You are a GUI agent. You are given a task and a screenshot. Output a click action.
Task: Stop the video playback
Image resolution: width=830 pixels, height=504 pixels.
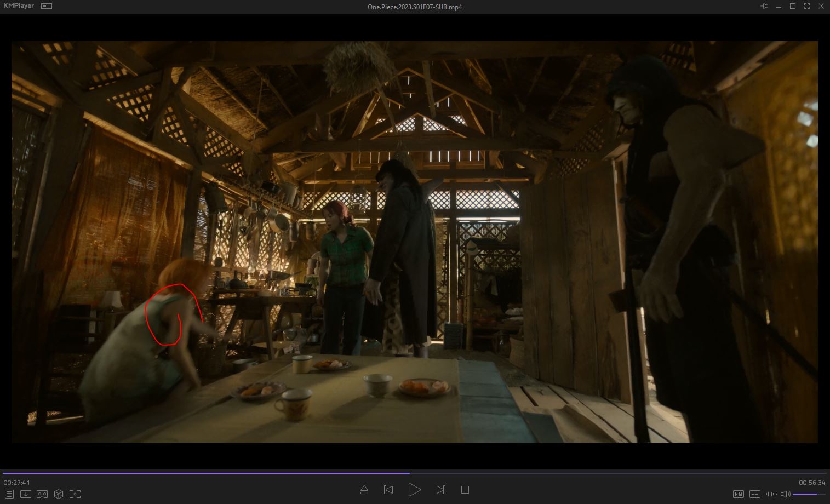point(465,490)
